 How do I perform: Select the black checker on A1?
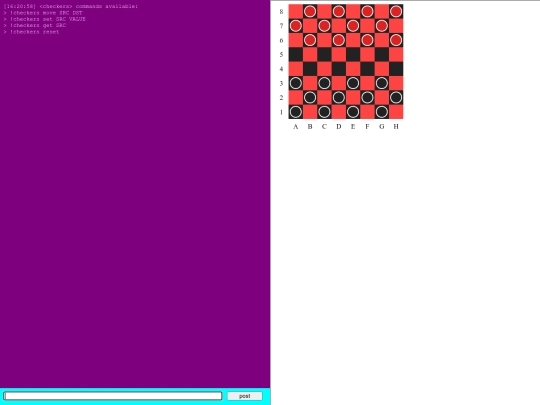click(x=295, y=112)
